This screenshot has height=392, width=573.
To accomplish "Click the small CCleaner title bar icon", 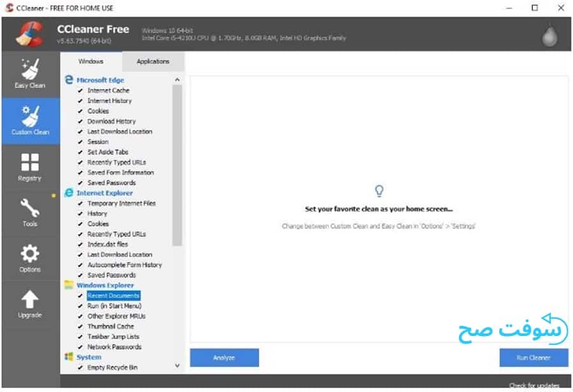I will tap(9, 8).
